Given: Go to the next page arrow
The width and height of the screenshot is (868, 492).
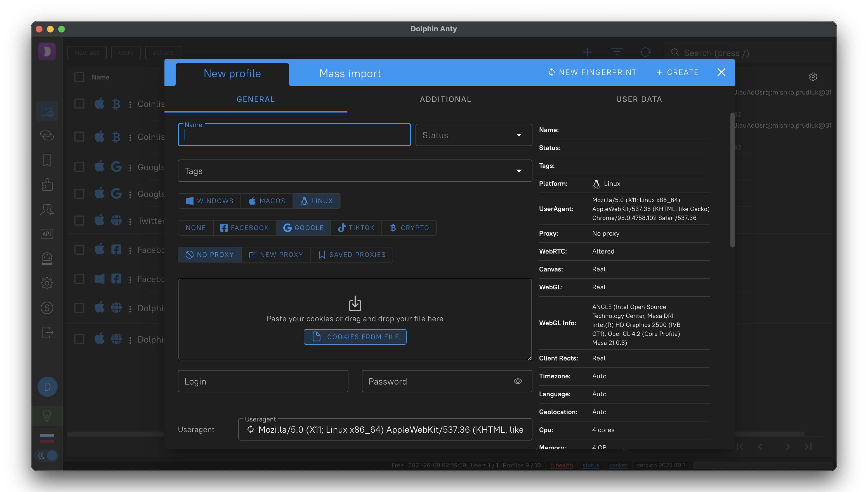Looking at the screenshot, I should tap(788, 447).
